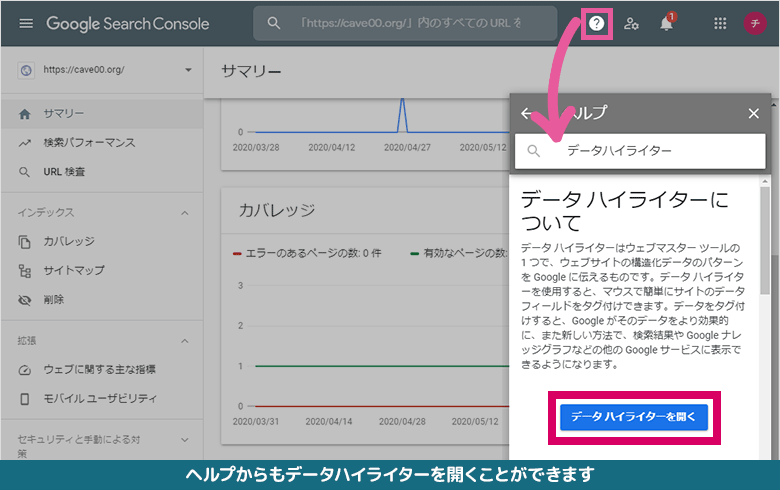Open the hamburger navigation menu
This screenshot has width=780, height=490.
26,23
